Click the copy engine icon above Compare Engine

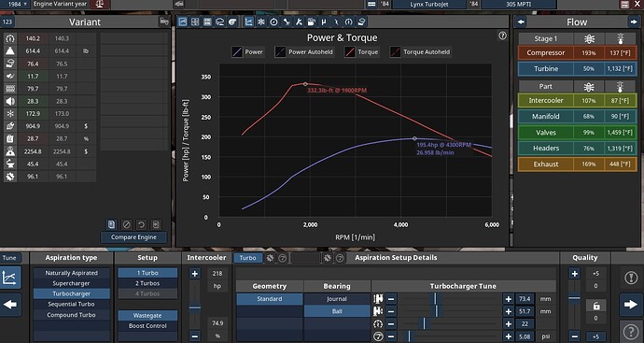111,224
